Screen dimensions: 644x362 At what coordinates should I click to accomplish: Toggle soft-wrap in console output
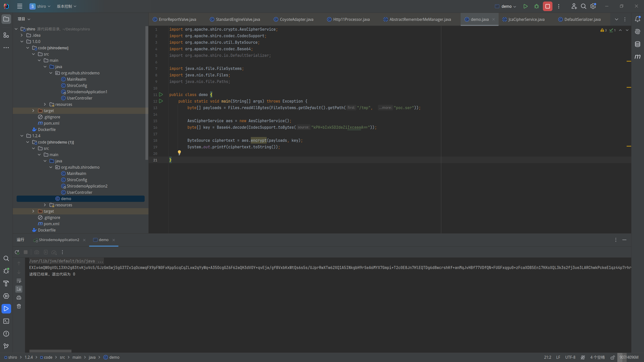pos(19,281)
